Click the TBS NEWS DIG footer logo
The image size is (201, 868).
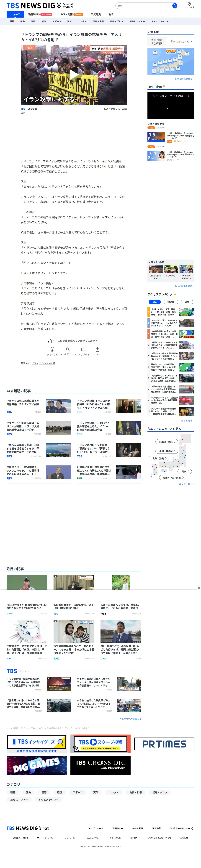(x=28, y=828)
